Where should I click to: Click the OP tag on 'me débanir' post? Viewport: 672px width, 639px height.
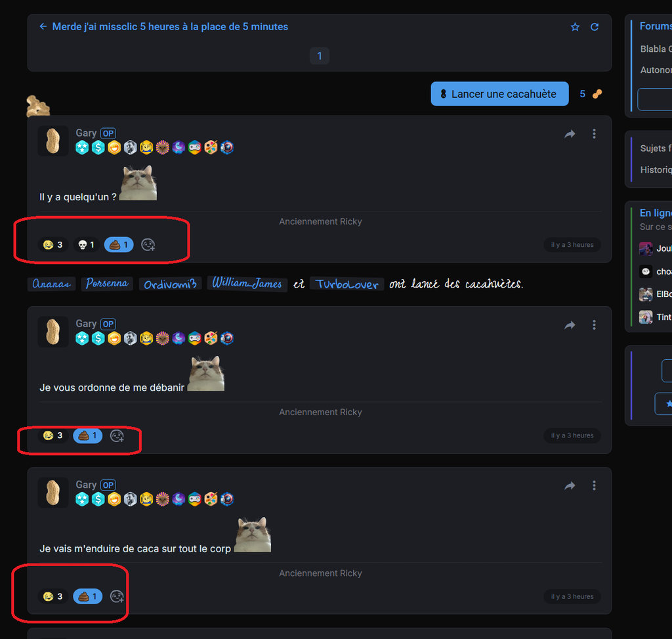point(108,324)
